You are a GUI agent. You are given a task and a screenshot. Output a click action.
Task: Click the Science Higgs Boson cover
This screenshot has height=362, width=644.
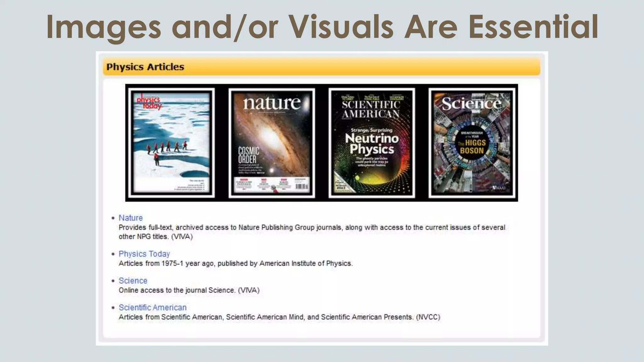pos(472,143)
